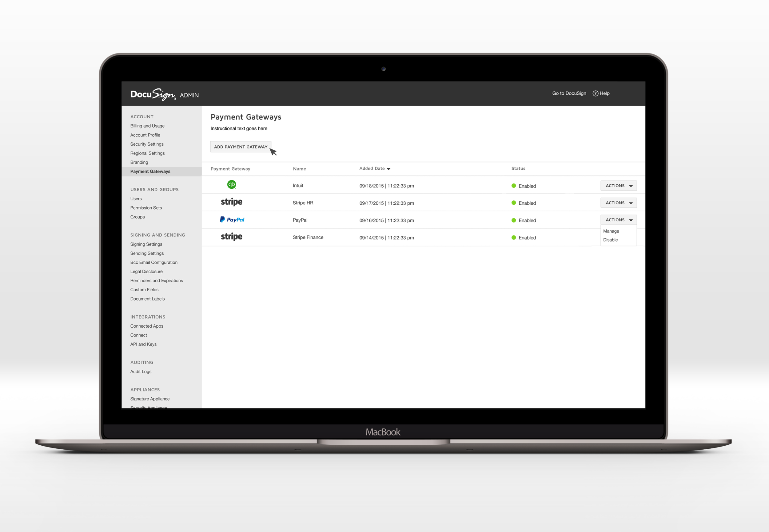Open Reminders and Expirations
The image size is (769, 532).
pyautogui.click(x=157, y=280)
